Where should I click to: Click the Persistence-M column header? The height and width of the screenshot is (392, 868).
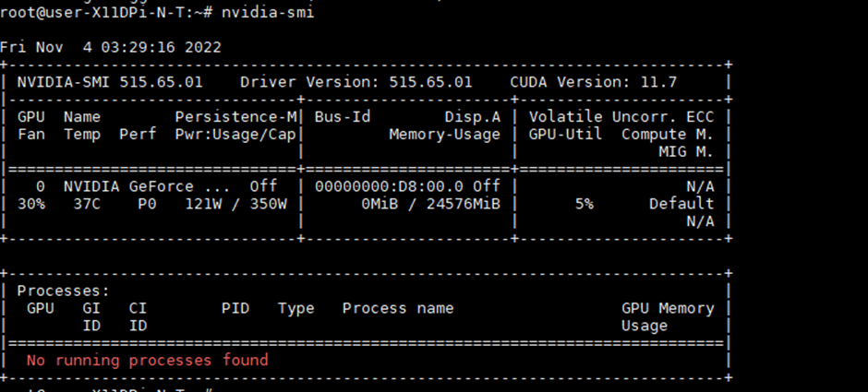(x=235, y=117)
